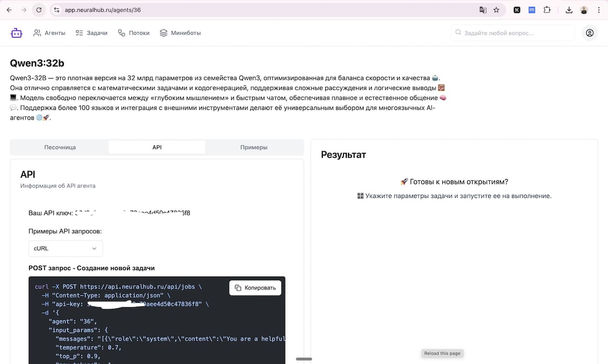Screen dimensions: 608x364
Task: Open site information icon in address bar
Action: coord(56,10)
